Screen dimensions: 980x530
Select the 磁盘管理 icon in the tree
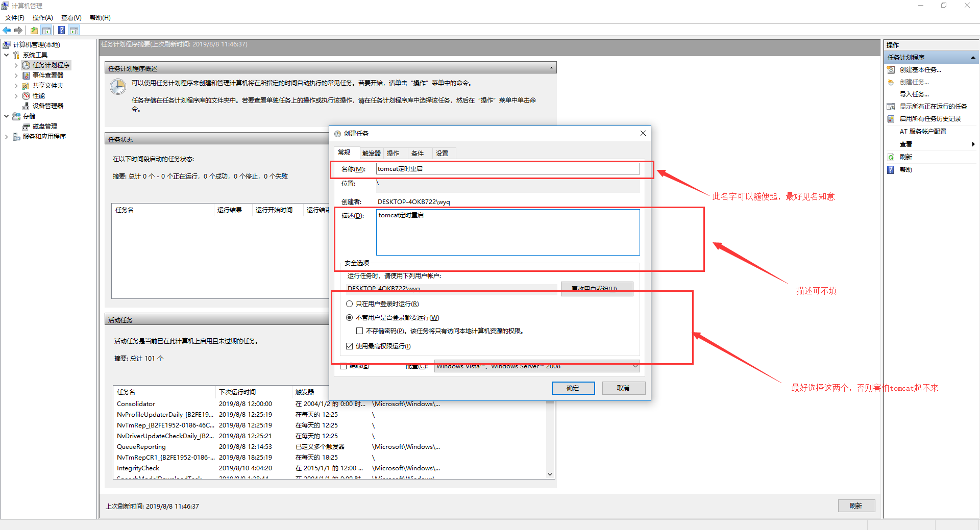pos(26,127)
